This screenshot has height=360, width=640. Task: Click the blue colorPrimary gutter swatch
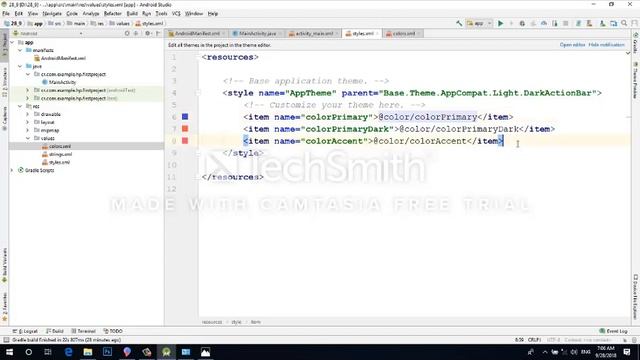coord(185,117)
